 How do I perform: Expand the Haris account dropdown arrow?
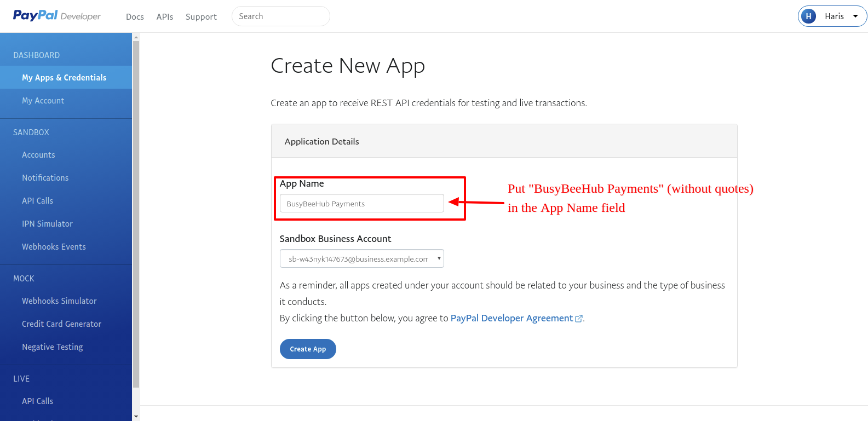pyautogui.click(x=855, y=16)
